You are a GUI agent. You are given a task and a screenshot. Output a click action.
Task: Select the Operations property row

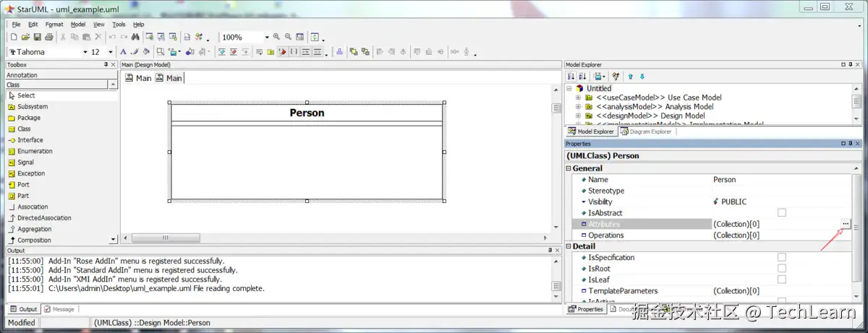[x=709, y=235]
